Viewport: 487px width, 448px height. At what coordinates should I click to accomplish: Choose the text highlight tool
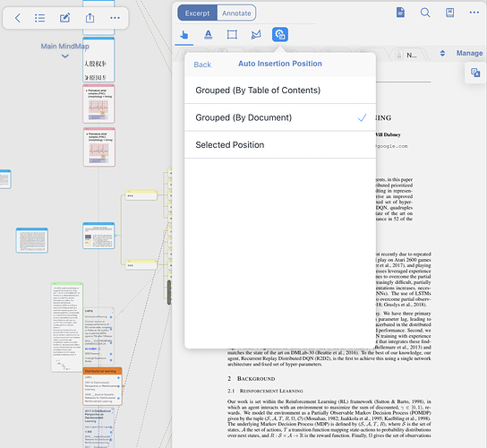[x=208, y=35]
